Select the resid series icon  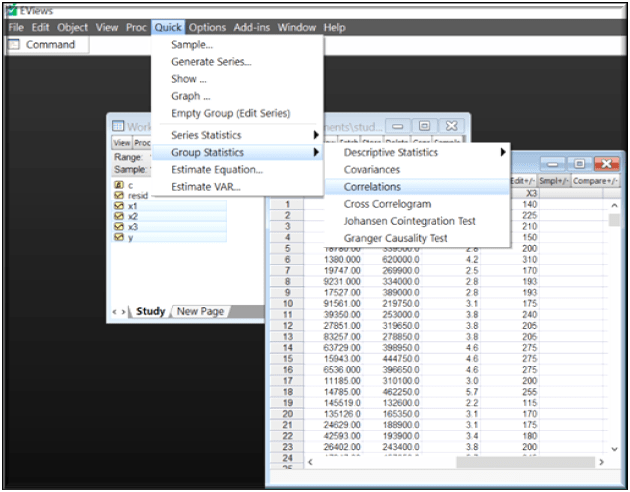(x=119, y=196)
